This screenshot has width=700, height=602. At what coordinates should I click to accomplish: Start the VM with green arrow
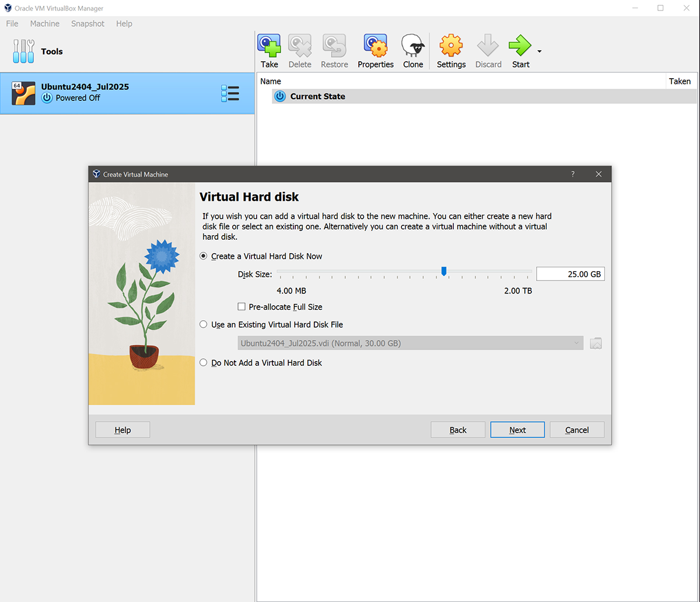[520, 45]
